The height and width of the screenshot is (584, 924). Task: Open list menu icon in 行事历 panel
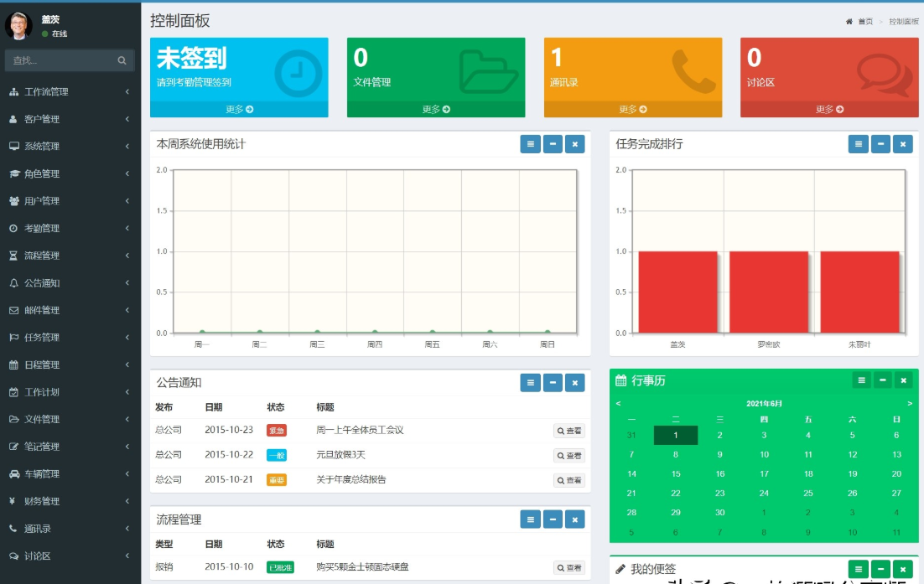861,380
